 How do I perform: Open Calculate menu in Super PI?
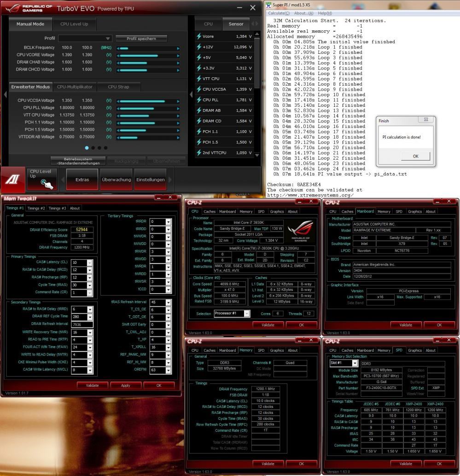pos(279,13)
